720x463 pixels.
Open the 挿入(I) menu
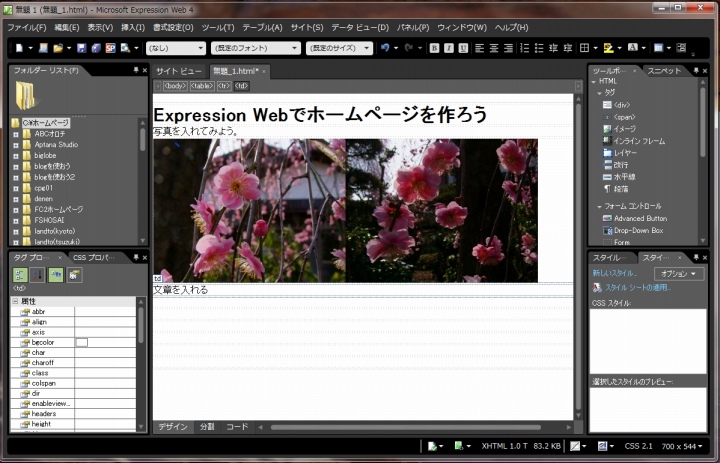pyautogui.click(x=133, y=28)
